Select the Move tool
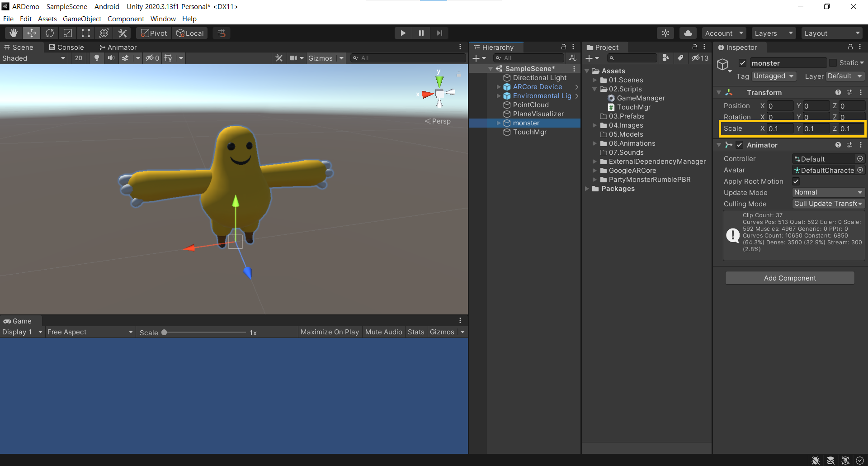Image resolution: width=868 pixels, height=466 pixels. pos(32,33)
